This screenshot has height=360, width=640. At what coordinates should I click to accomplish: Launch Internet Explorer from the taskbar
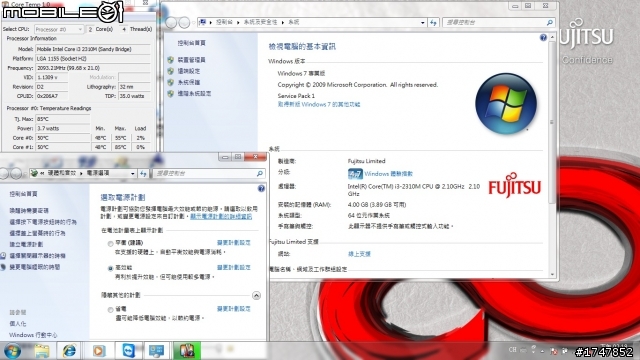point(69,351)
